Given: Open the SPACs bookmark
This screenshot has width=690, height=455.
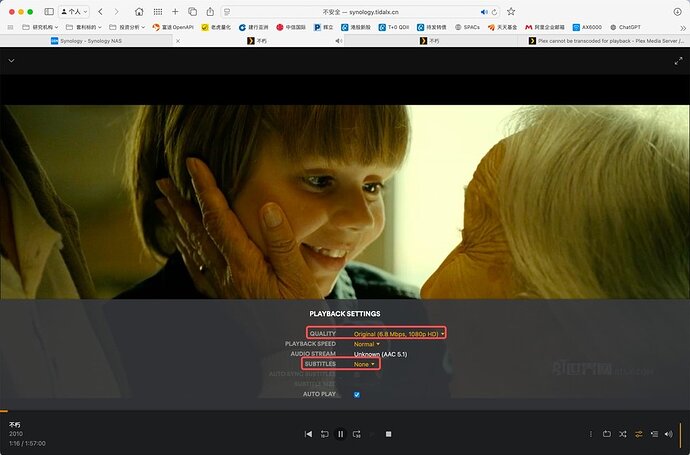Looking at the screenshot, I should tap(467, 27).
